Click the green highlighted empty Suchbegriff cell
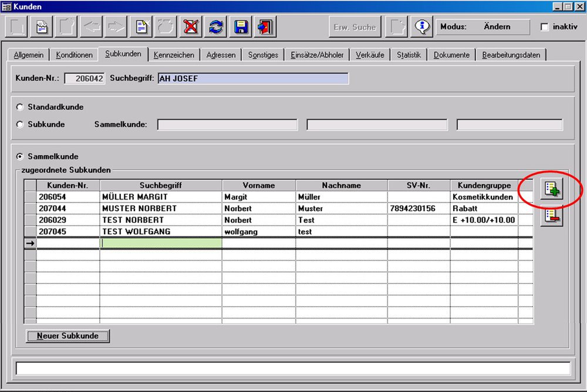The image size is (587, 392). [161, 243]
